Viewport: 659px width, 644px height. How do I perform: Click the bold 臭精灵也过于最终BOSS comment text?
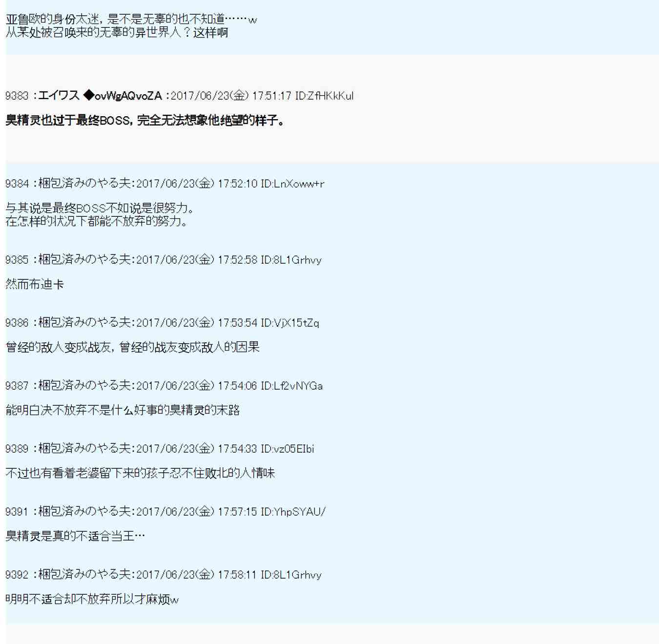pos(144,121)
